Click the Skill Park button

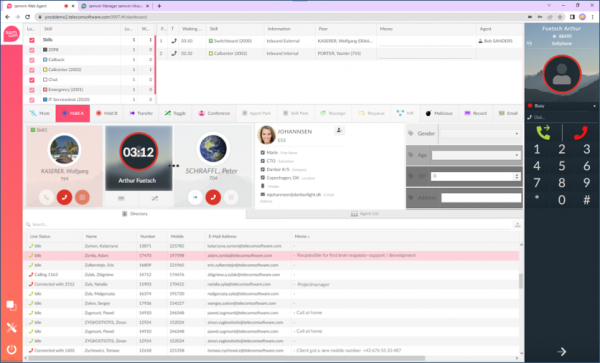[x=295, y=113]
